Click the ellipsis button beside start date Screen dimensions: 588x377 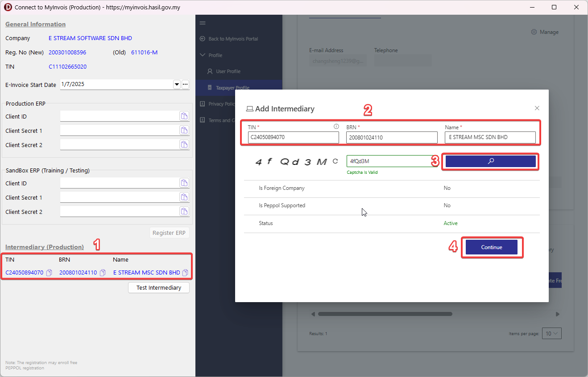(185, 84)
